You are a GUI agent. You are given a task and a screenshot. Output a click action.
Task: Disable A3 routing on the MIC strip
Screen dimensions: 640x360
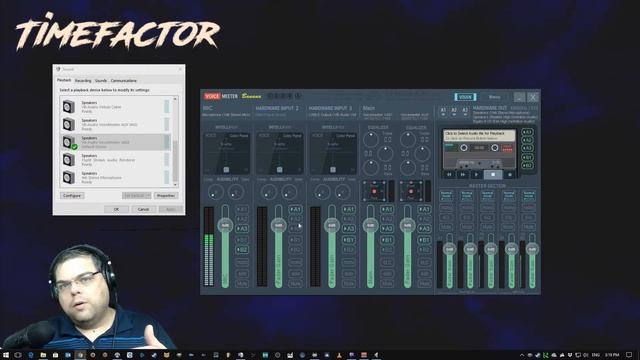click(x=242, y=229)
